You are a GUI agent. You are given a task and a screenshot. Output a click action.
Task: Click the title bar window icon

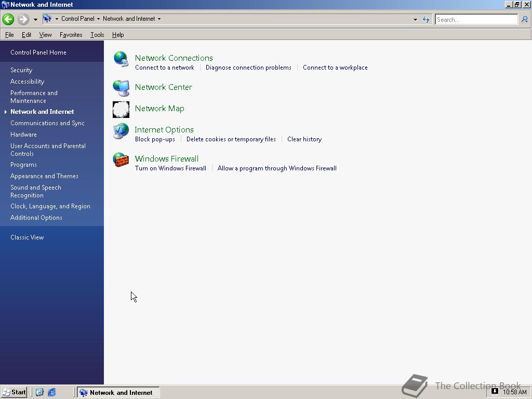click(5, 5)
